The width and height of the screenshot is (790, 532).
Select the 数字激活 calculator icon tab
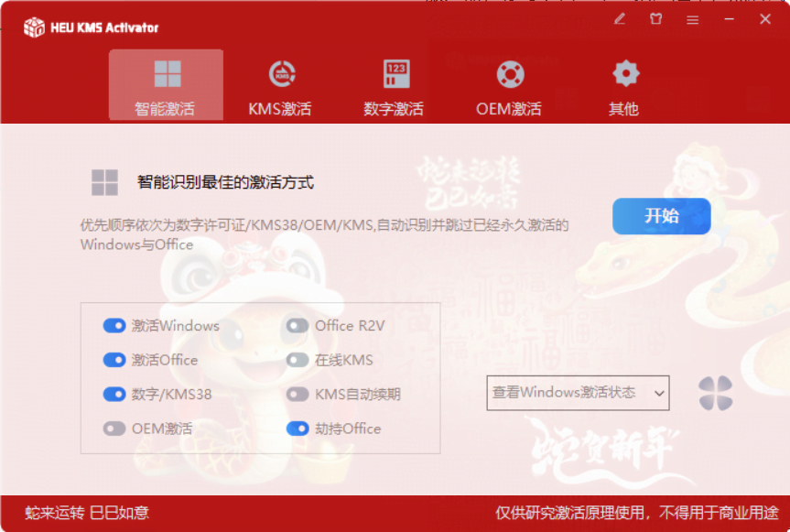click(395, 86)
